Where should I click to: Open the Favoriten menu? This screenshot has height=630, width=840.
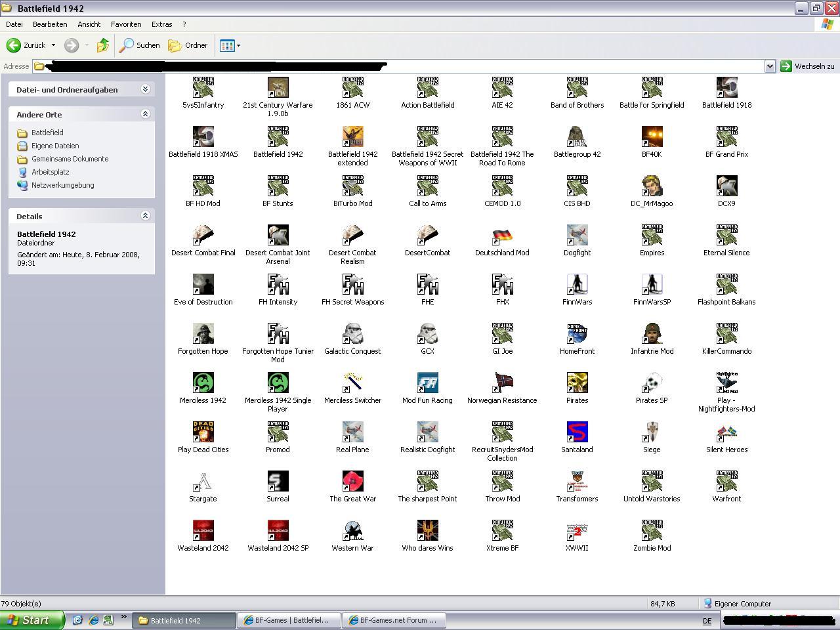126,24
